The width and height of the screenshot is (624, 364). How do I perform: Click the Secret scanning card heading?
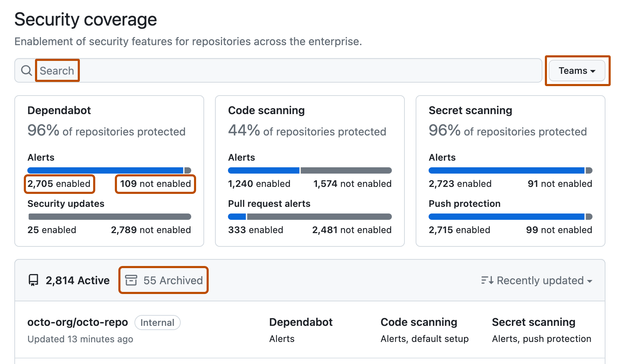(x=470, y=110)
